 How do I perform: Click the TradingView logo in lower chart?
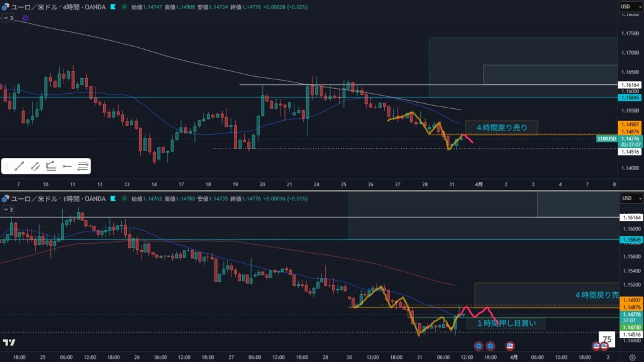(x=9, y=342)
